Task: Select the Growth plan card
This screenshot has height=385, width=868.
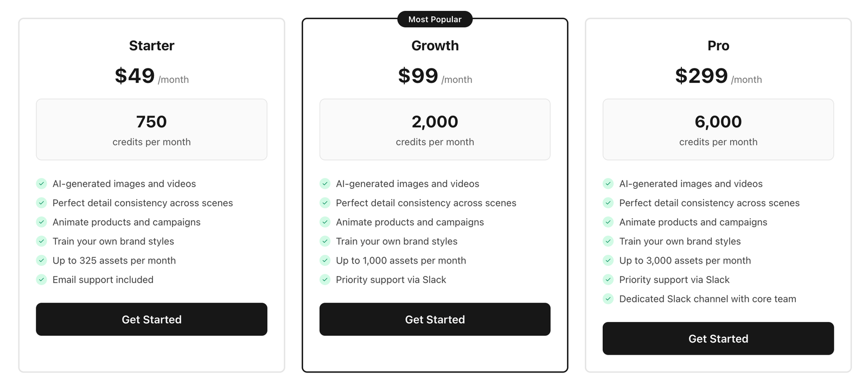Action: coord(435,195)
